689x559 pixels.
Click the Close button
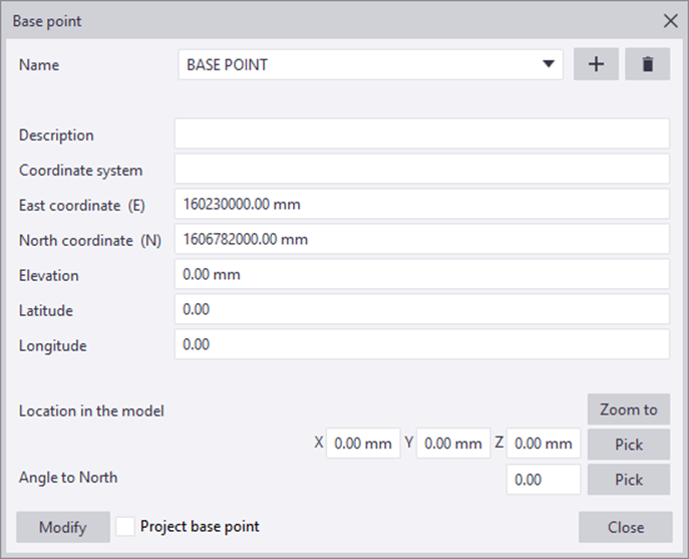coord(625,526)
